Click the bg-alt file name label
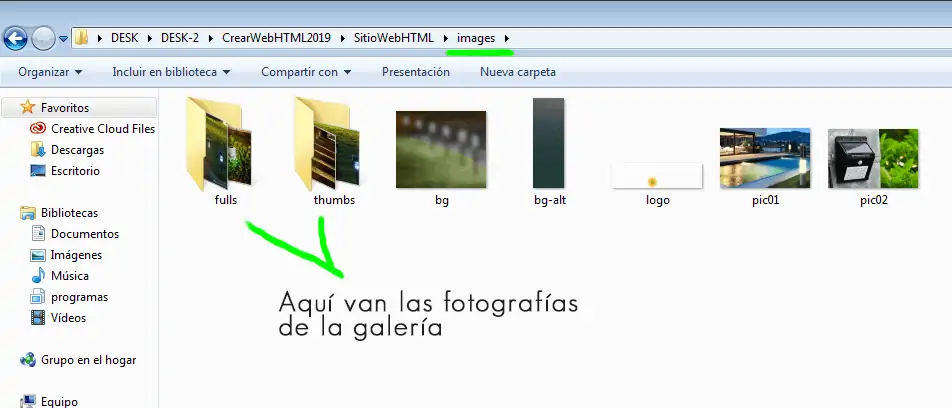Viewport: 952px width, 408px height. point(550,200)
